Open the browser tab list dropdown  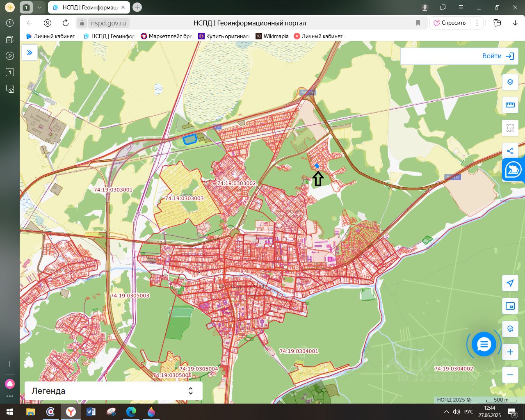click(39, 7)
